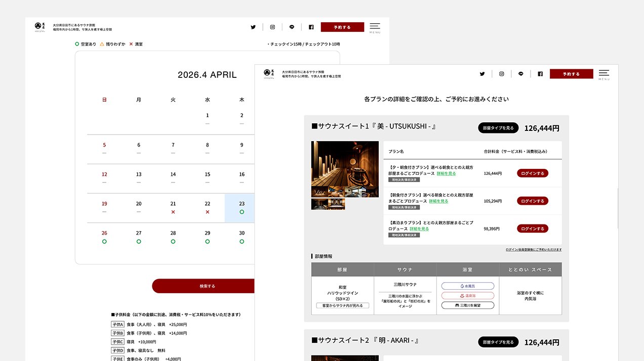
Task: Open MENU on the calendar page header
Action: pos(375,27)
